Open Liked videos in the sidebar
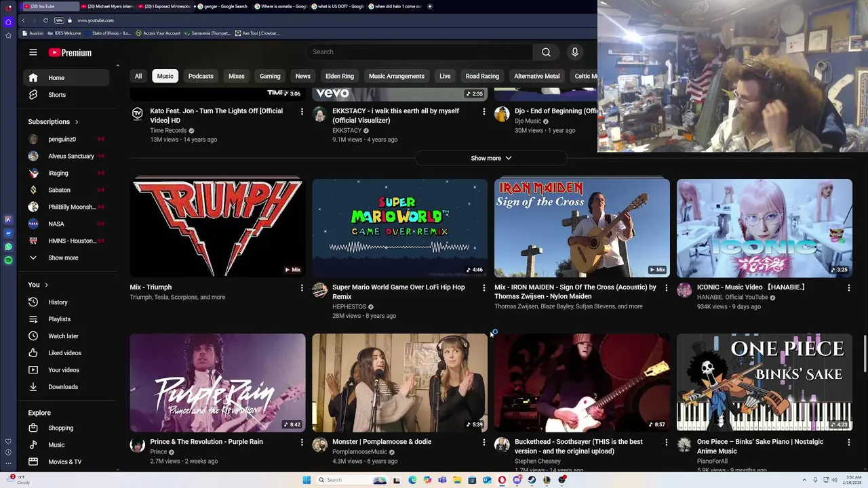Image resolution: width=868 pixels, height=488 pixels. [66, 353]
